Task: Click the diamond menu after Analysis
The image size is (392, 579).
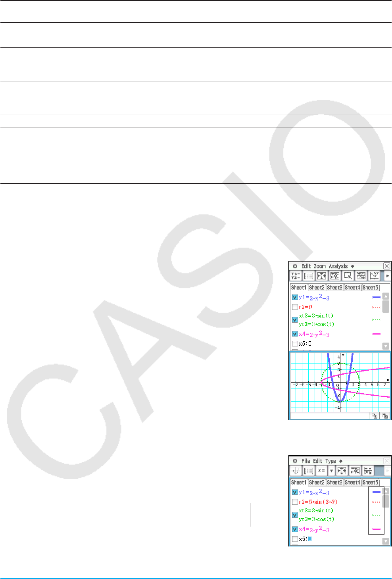Action: (352, 266)
